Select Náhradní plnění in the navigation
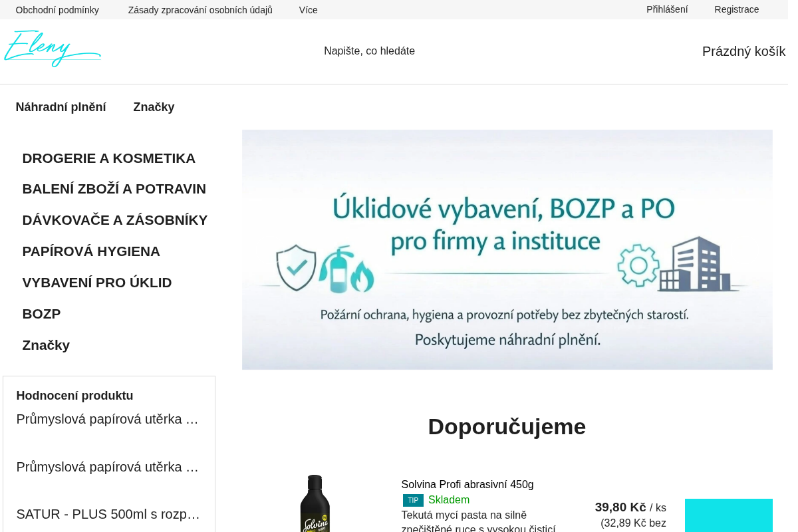The height and width of the screenshot is (532, 798). [x=61, y=107]
